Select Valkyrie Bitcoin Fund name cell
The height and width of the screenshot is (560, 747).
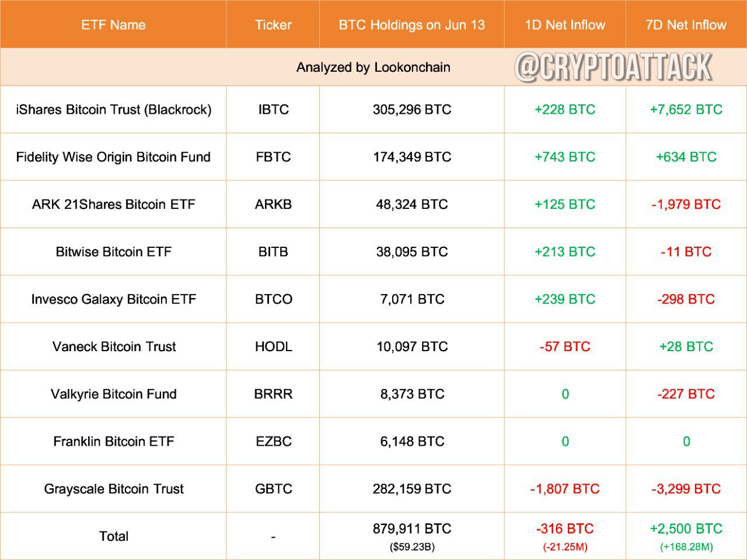point(114,394)
